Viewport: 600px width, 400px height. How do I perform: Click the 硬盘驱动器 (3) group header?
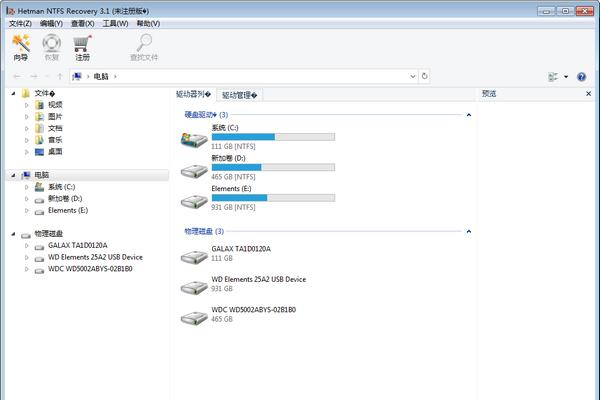click(206, 114)
